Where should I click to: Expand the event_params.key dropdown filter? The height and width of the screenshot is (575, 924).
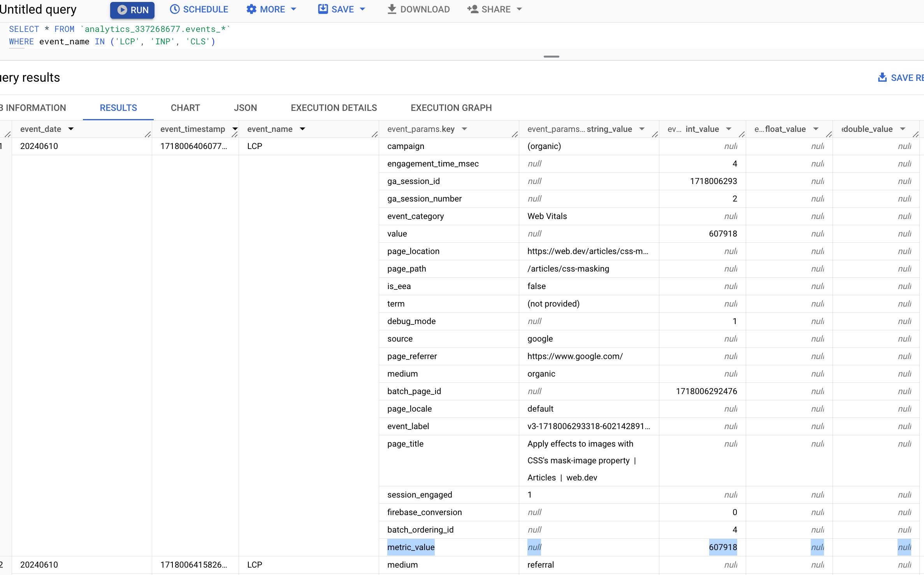click(464, 128)
